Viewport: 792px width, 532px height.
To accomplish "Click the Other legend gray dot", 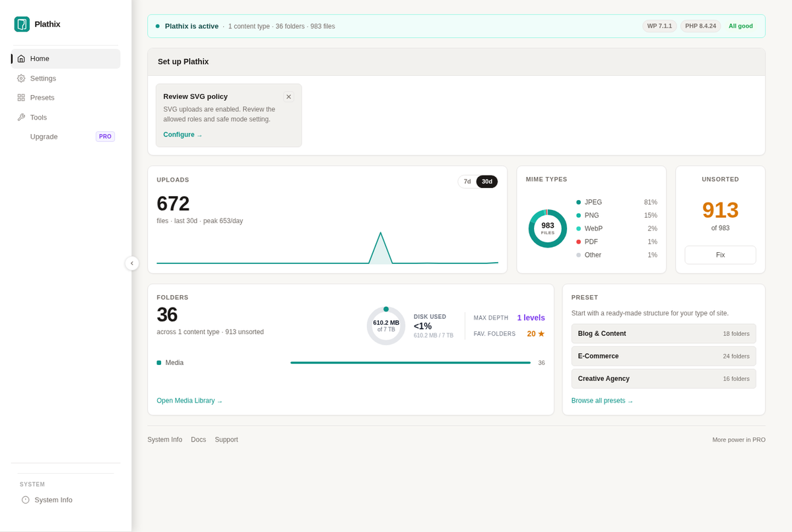I will (x=579, y=255).
